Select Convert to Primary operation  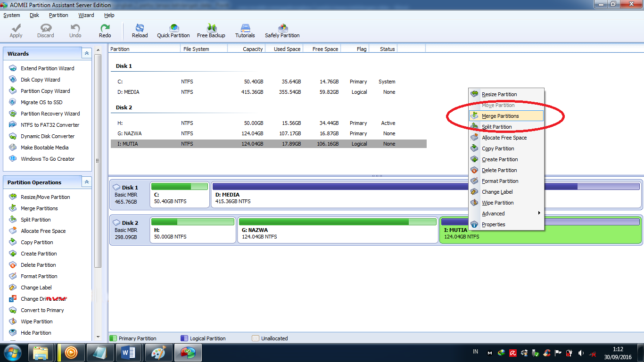click(42, 310)
